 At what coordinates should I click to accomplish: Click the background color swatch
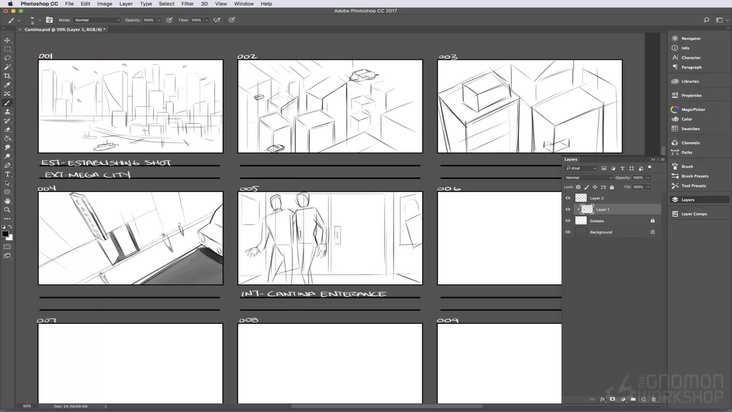(x=9, y=237)
